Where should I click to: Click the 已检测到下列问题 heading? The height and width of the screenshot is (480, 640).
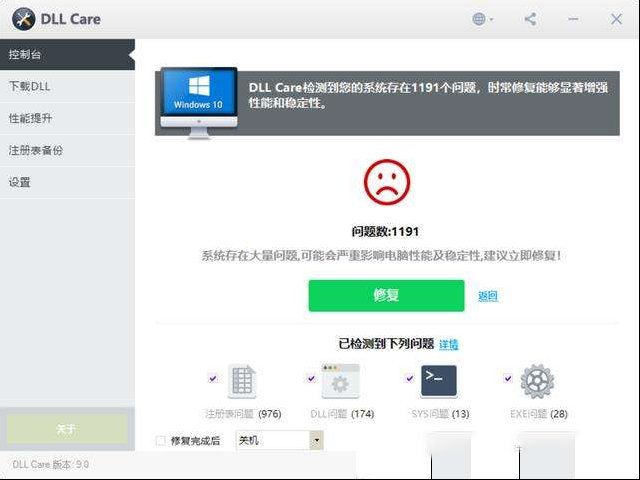click(x=386, y=344)
